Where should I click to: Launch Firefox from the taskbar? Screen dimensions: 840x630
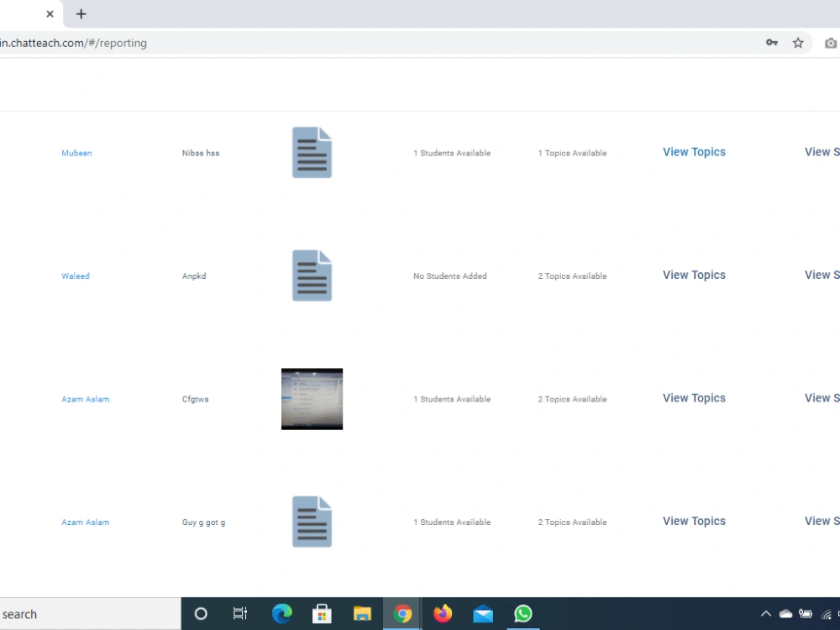443,613
